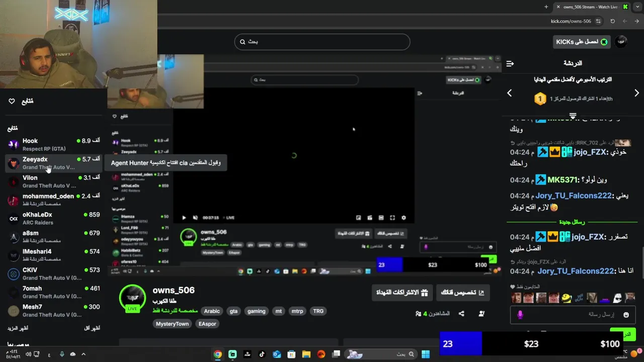The height and width of the screenshot is (362, 644).
Task: Show previous gift leaderboard entry
Action: point(509,93)
